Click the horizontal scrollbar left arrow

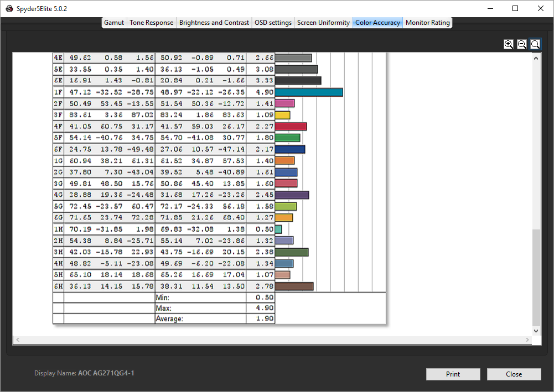17,339
